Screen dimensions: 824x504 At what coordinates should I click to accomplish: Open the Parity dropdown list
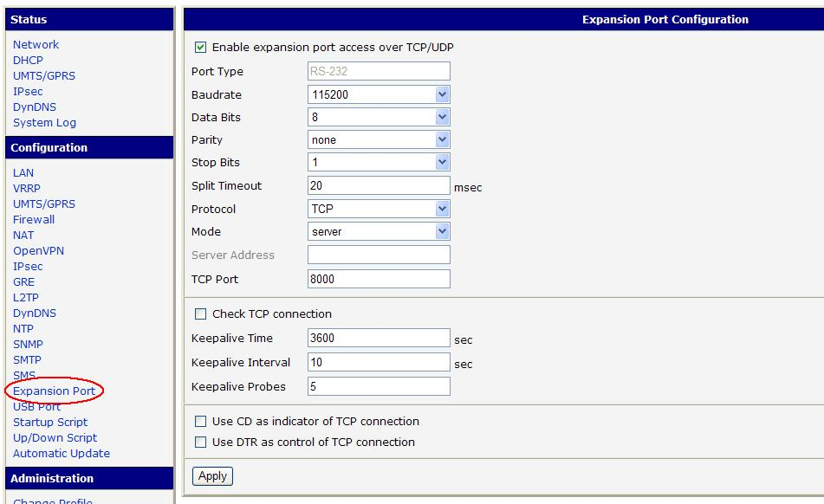tap(379, 139)
